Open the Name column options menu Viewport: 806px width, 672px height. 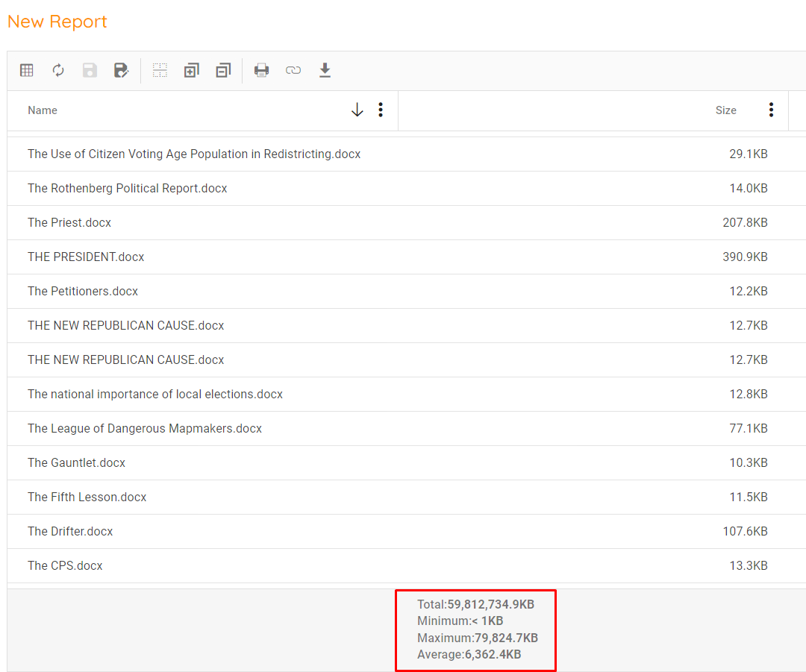click(381, 110)
